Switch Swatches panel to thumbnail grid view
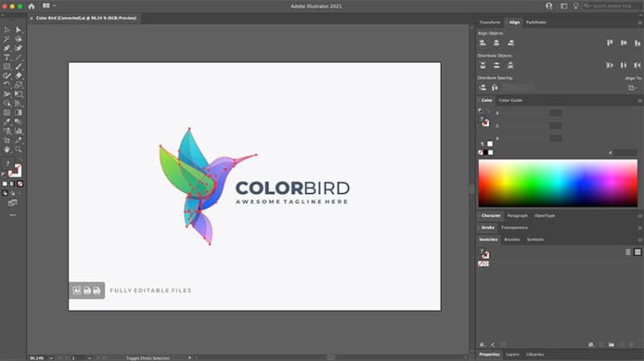This screenshot has width=644, height=361. click(638, 252)
